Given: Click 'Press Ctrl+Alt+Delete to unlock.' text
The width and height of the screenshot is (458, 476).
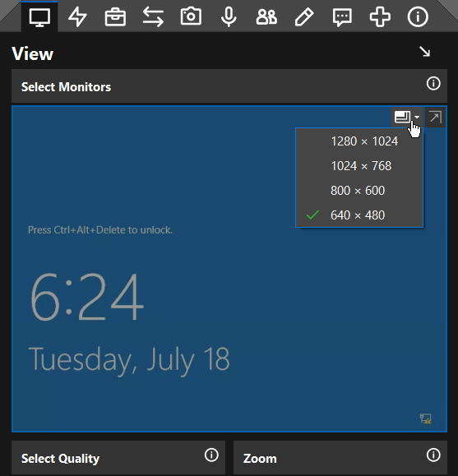Looking at the screenshot, I should pos(100,230).
